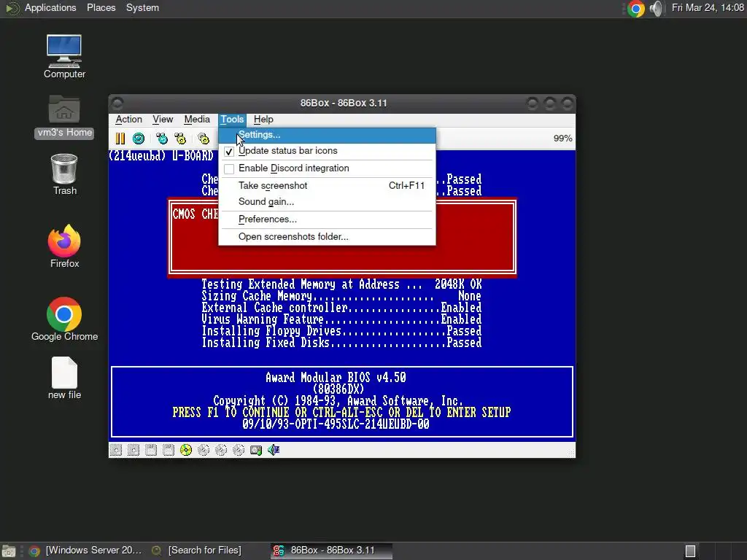Viewport: 747px width, 560px height.
Task: Click the show desktop icon in bottom panel
Action: coord(9,551)
